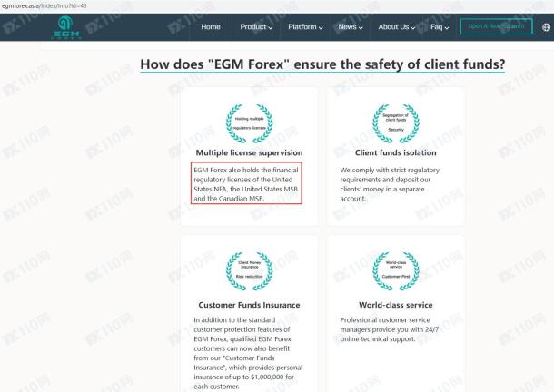Click the 'Customer Funds Insurance' title
Image resolution: width=554 pixels, height=392 pixels.
tap(249, 305)
